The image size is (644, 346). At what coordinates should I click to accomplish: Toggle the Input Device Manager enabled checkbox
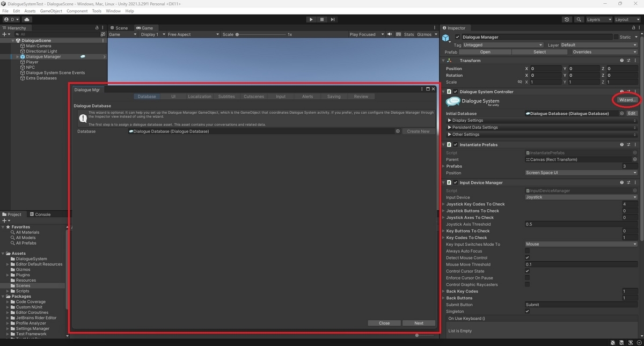click(x=456, y=182)
